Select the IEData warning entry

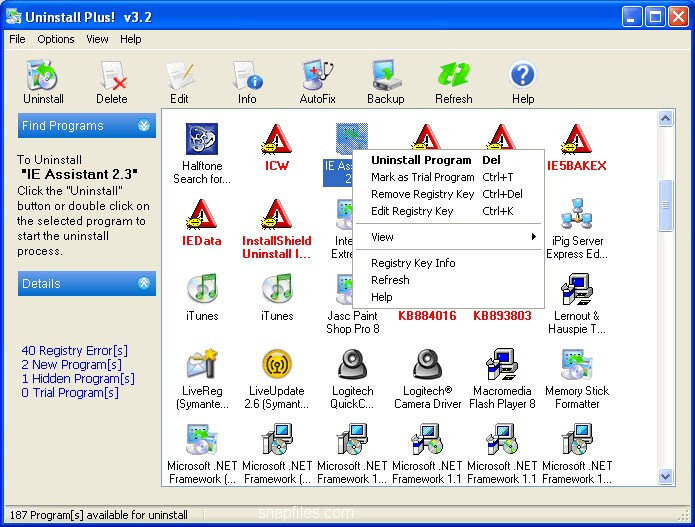point(202,223)
